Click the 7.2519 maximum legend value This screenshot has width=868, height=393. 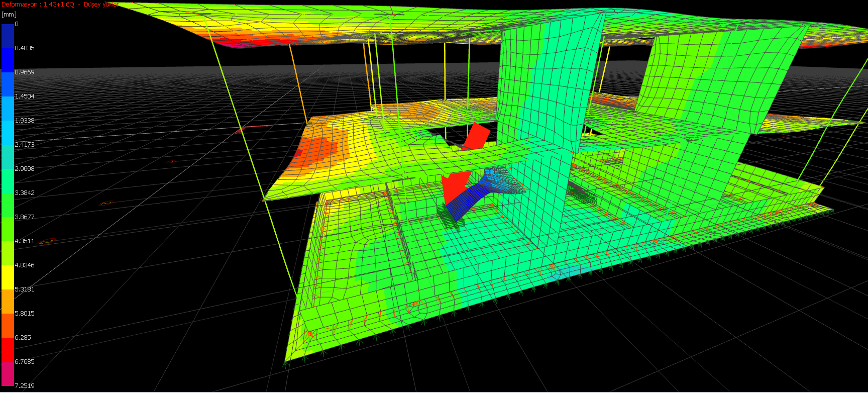25,386
